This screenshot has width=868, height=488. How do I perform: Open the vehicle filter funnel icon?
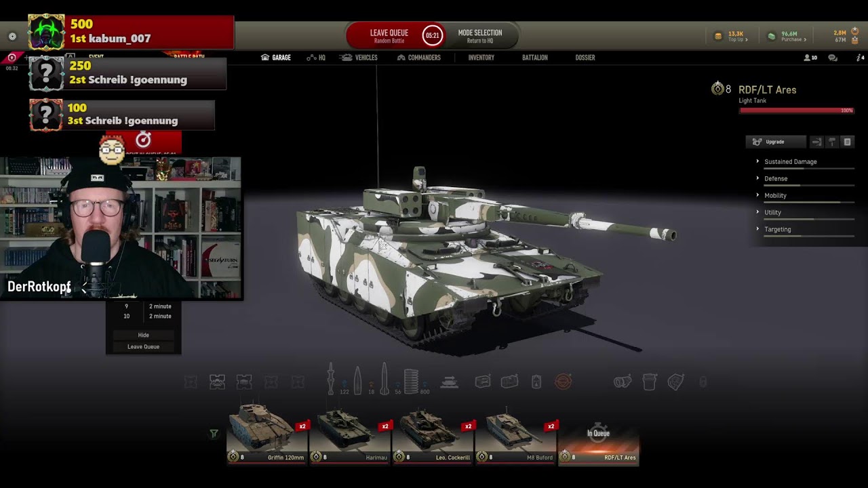coord(214,434)
